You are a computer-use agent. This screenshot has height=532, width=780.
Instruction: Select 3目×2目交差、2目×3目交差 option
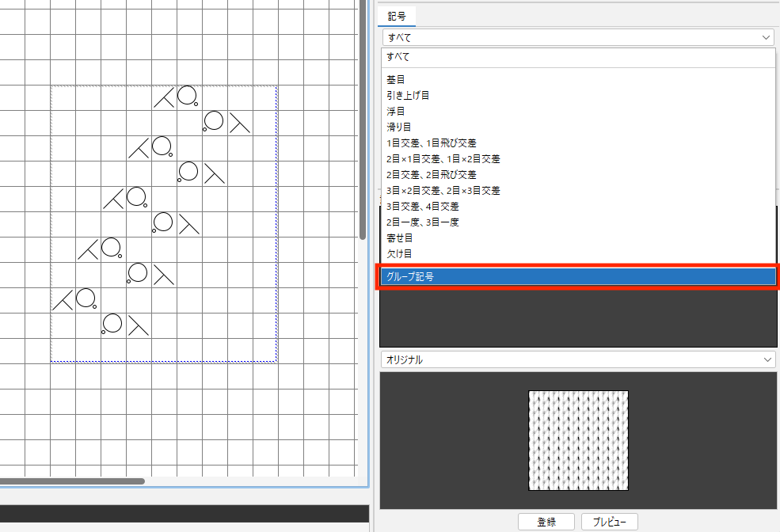click(578, 191)
